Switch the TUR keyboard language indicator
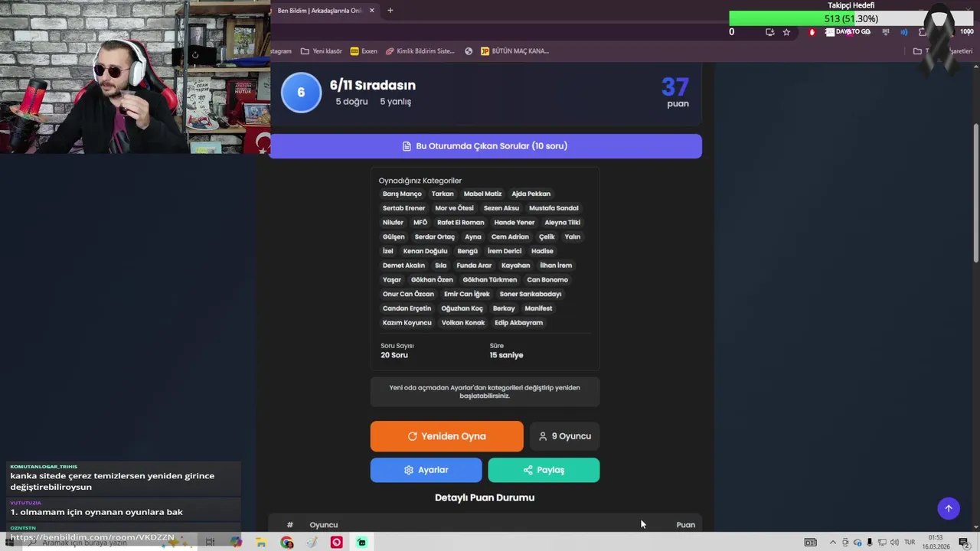Screen dimensions: 980x551 point(910,543)
